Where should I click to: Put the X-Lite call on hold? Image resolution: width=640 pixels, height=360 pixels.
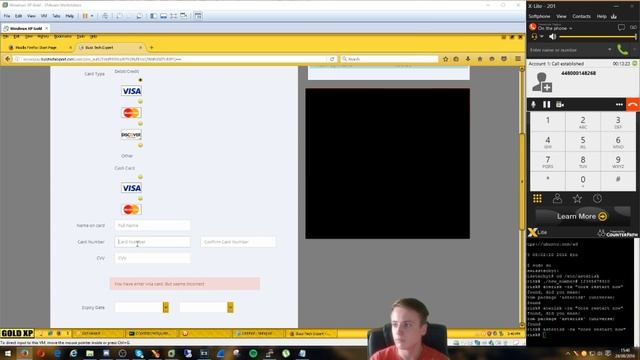click(547, 104)
